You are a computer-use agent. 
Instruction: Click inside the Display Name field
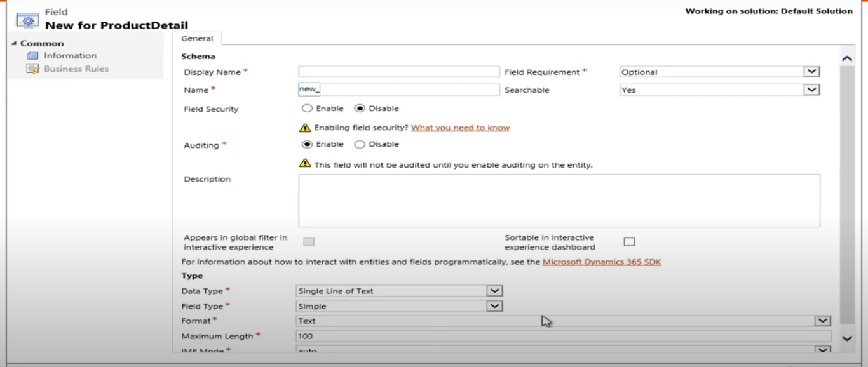click(397, 71)
